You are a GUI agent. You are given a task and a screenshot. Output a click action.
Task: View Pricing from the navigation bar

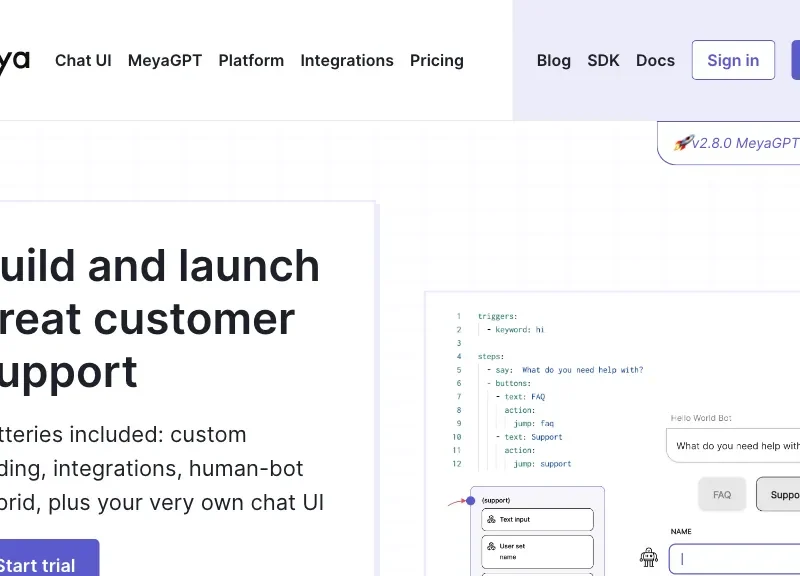(437, 60)
